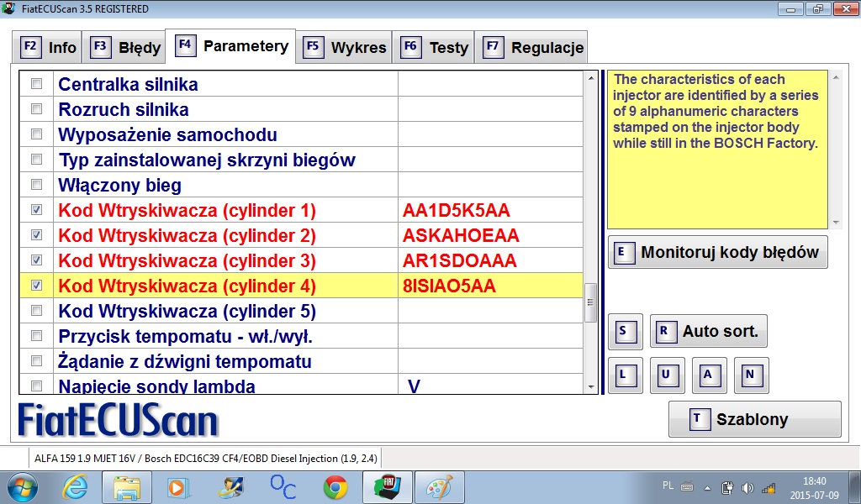Open Windows Media Player from the taskbar
Image resolution: width=861 pixels, height=504 pixels.
(178, 487)
